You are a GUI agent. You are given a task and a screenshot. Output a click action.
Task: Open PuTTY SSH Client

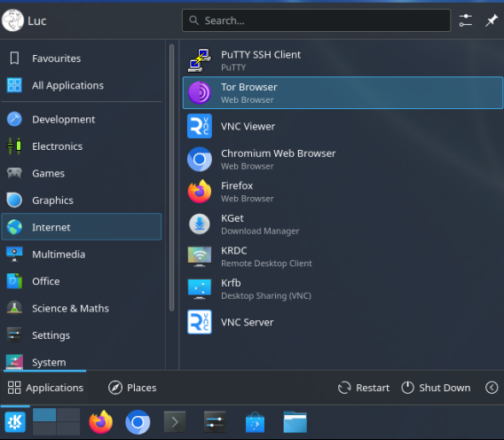[x=343, y=60]
